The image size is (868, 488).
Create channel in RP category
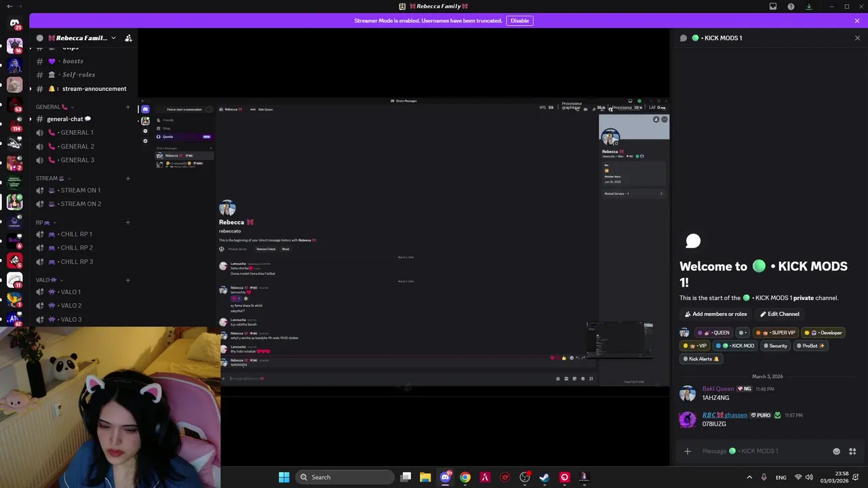point(127,222)
